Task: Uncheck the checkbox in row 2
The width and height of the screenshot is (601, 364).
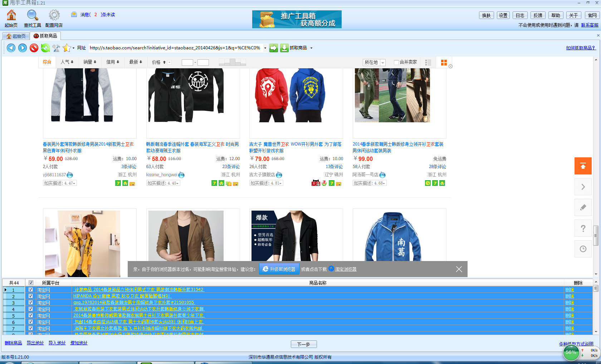Action: click(30, 296)
